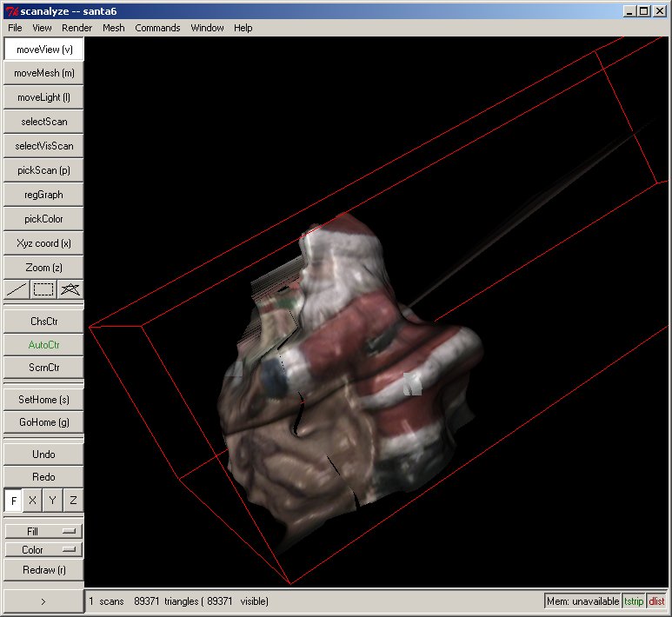Screen dimensions: 672x617
Task: Expand the sidebar with the arrow button
Action: click(x=43, y=601)
